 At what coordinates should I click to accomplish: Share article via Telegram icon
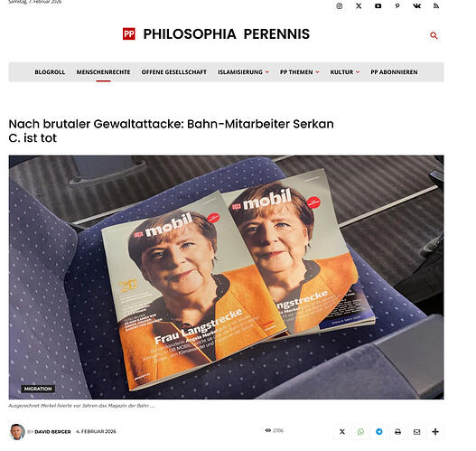point(379,431)
